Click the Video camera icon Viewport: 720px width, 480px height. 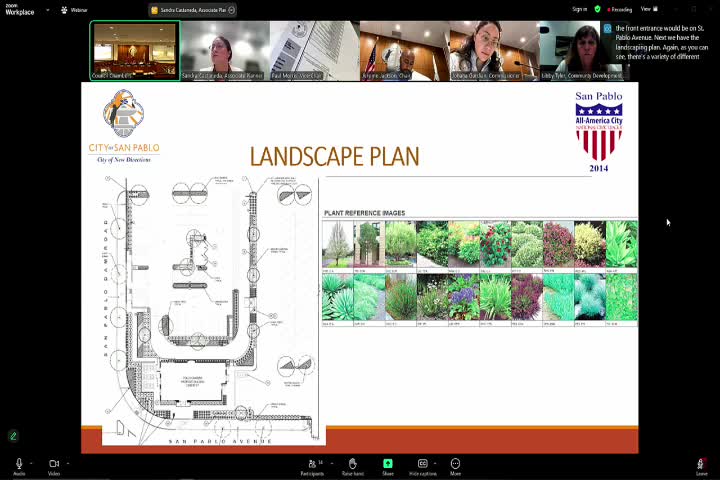point(54,464)
